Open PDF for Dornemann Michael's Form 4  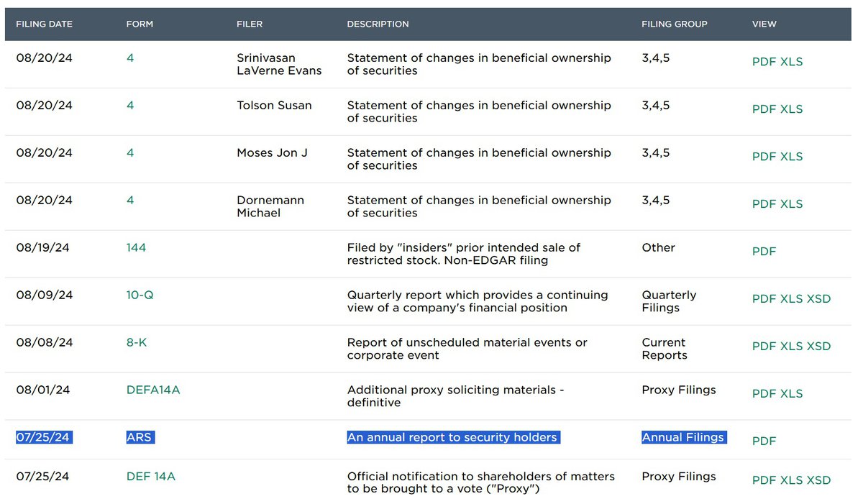(x=764, y=204)
